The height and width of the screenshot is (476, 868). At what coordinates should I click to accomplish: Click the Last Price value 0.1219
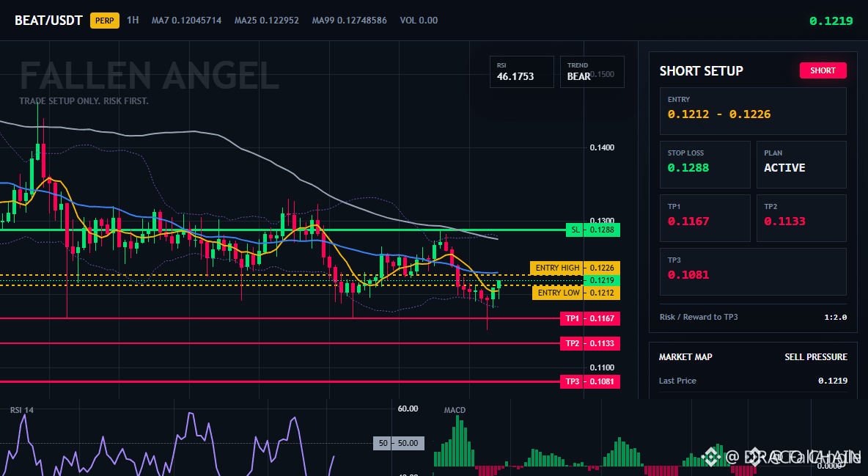(x=833, y=381)
